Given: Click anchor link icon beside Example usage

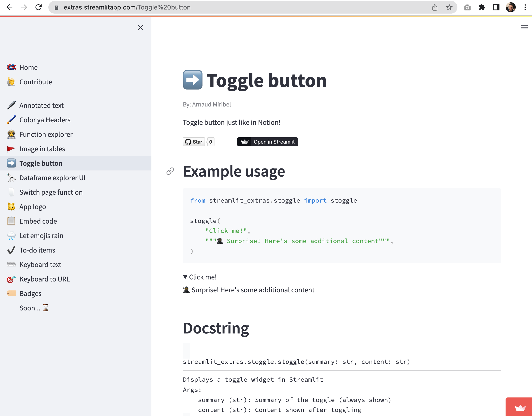Looking at the screenshot, I should pyautogui.click(x=170, y=171).
